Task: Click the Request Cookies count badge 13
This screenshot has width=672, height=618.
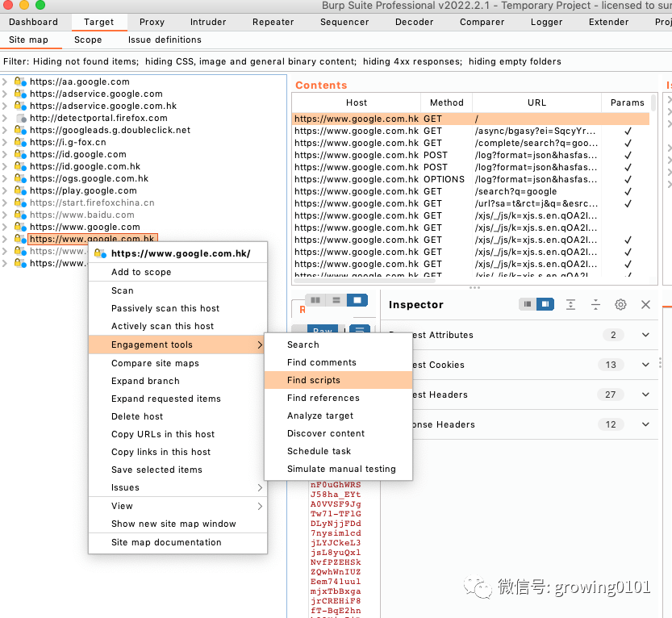Action: (x=611, y=365)
